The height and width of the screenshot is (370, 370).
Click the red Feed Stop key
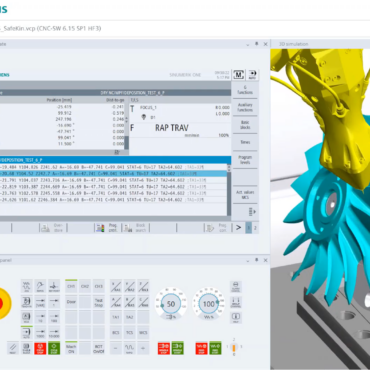pyautogui.click(x=201, y=348)
